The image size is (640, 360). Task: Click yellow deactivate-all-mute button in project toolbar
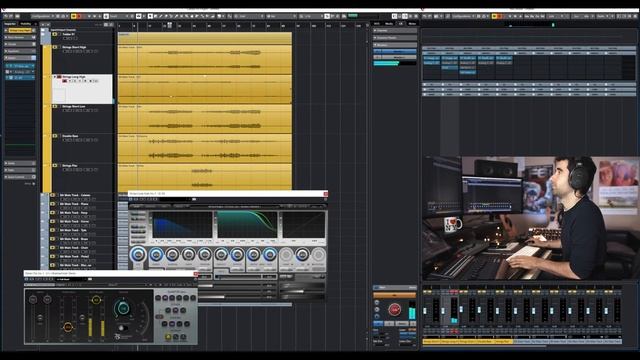point(73,16)
